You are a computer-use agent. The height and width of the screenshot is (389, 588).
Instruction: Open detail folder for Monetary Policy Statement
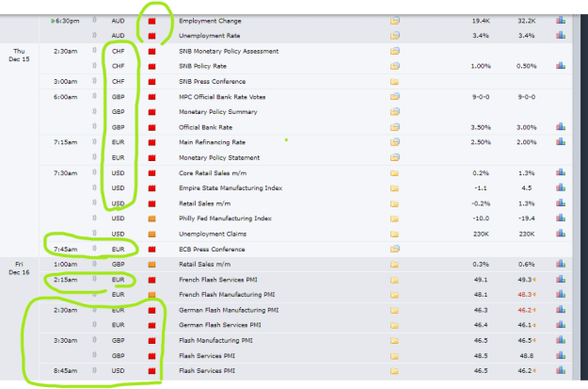pos(394,157)
